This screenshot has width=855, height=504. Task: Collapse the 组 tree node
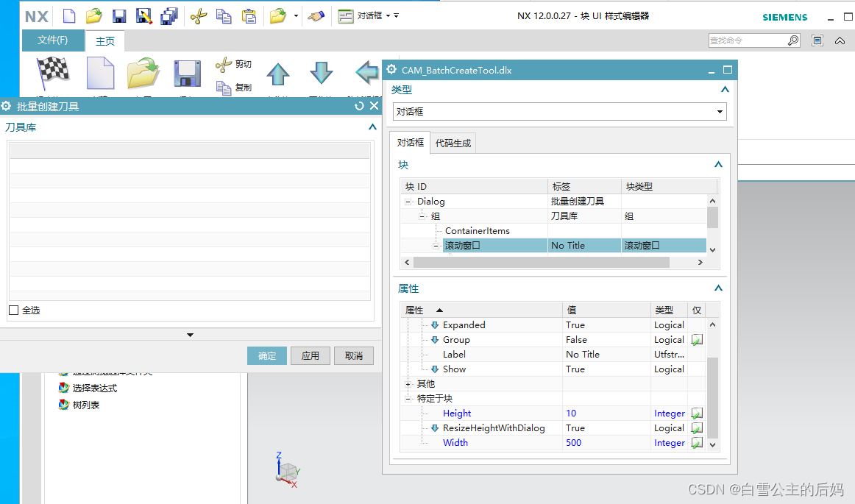[x=422, y=216]
